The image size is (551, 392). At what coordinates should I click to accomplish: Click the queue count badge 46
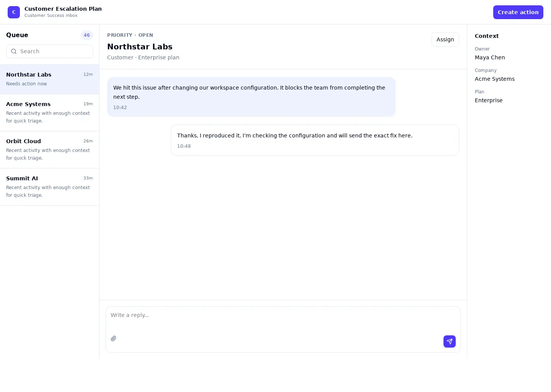tap(87, 35)
